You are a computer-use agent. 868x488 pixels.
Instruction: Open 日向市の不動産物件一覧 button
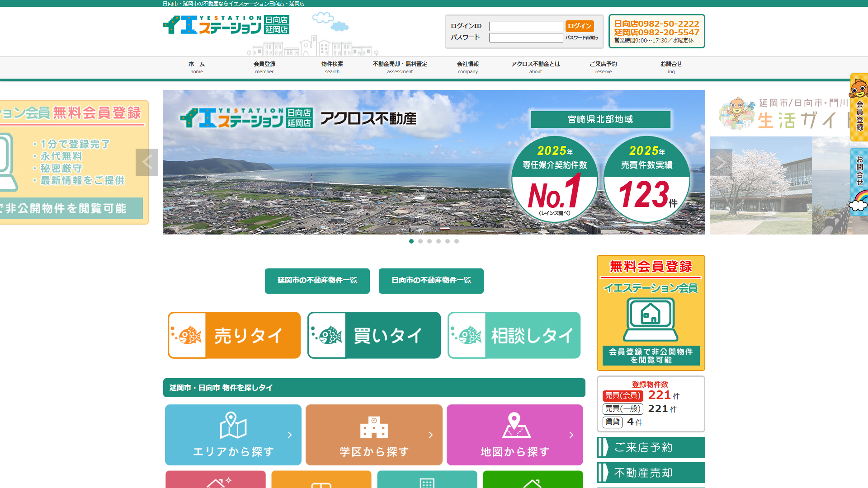point(431,281)
